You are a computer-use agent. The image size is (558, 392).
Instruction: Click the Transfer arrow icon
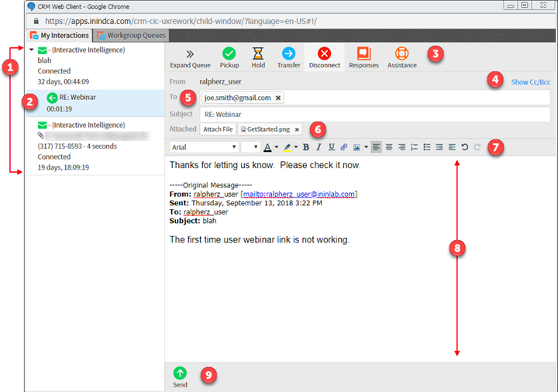288,53
